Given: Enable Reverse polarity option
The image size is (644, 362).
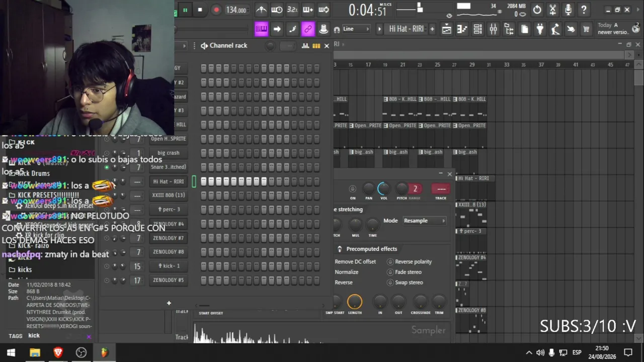Looking at the screenshot, I should coord(390,261).
